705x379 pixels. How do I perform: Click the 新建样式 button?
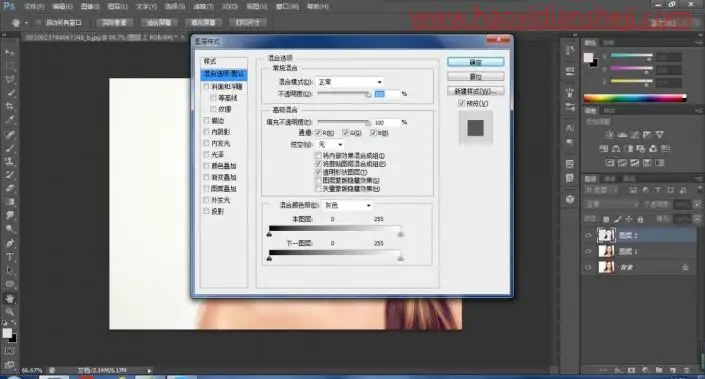475,91
